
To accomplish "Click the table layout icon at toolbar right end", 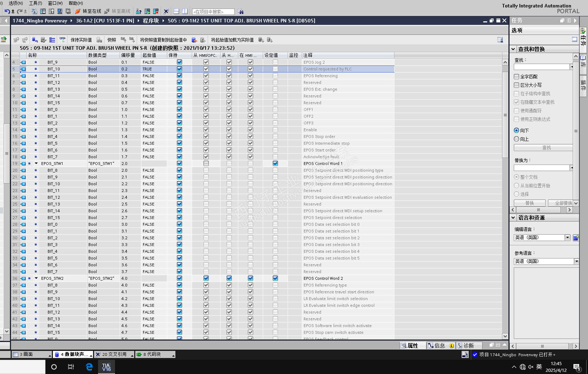I will 500,40.
